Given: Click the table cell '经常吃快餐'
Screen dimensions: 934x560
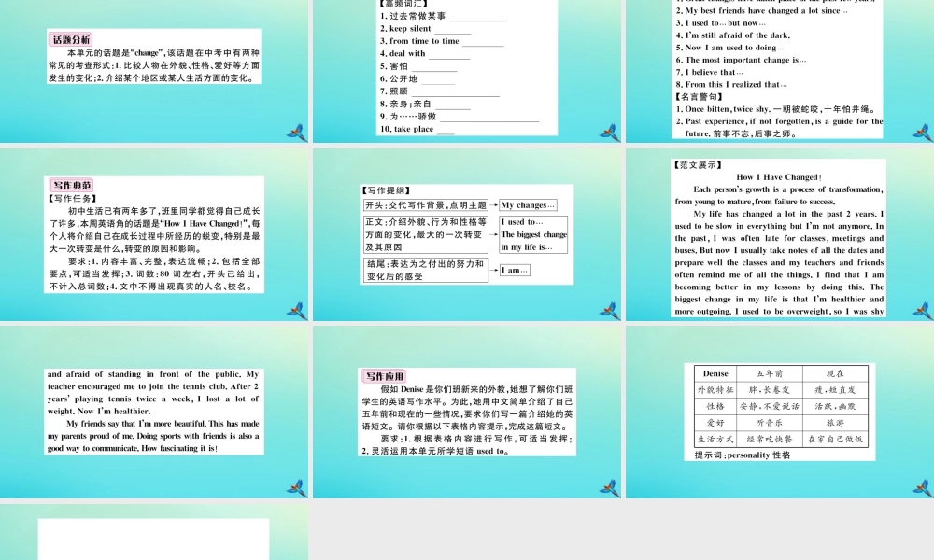Looking at the screenshot, I should coord(770,440).
